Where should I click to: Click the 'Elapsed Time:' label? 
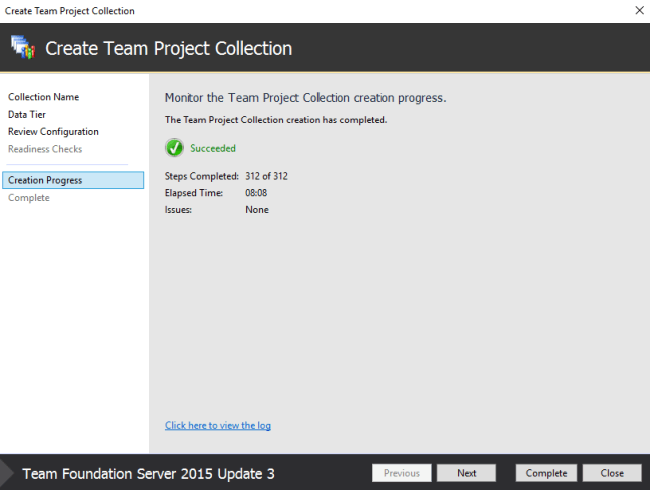194,193
